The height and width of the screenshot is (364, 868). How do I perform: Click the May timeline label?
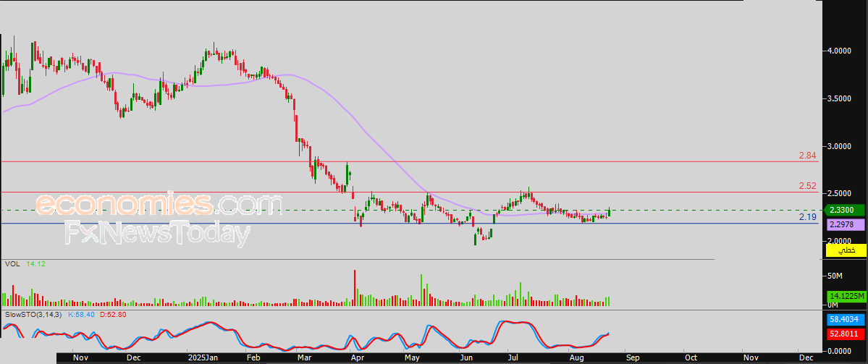coord(413,358)
